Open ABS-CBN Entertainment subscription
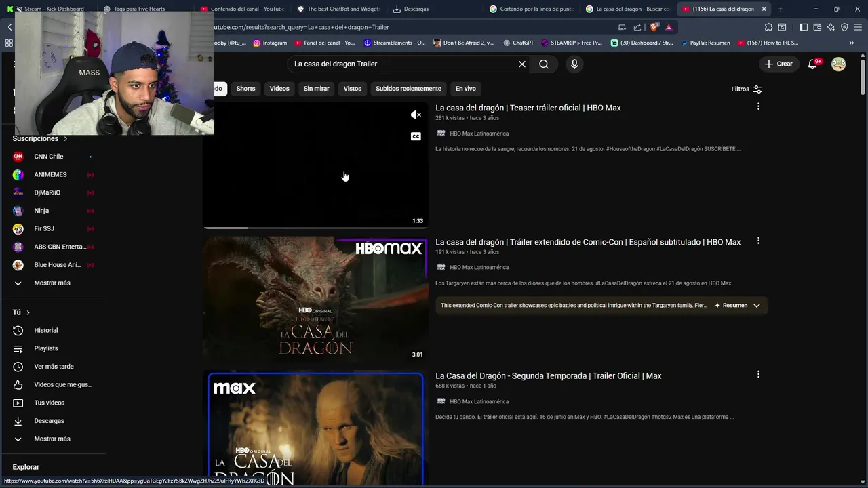The height and width of the screenshot is (488, 868). (x=53, y=247)
